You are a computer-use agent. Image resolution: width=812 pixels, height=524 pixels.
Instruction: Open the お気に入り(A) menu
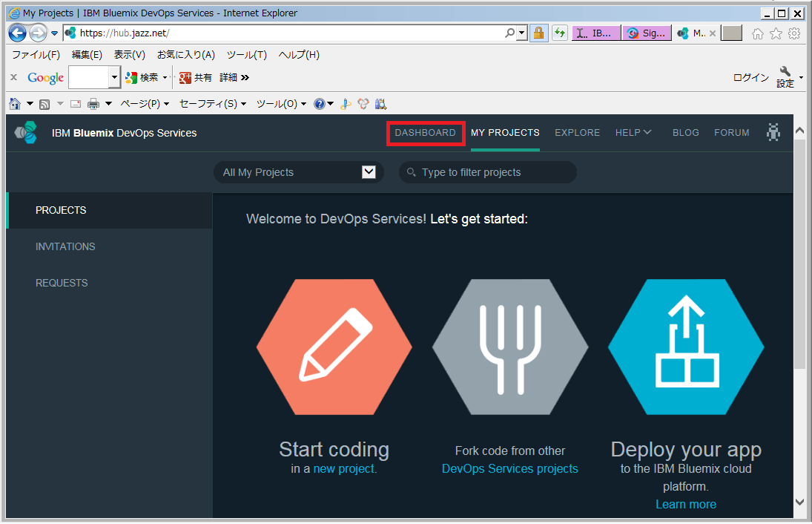coord(186,55)
